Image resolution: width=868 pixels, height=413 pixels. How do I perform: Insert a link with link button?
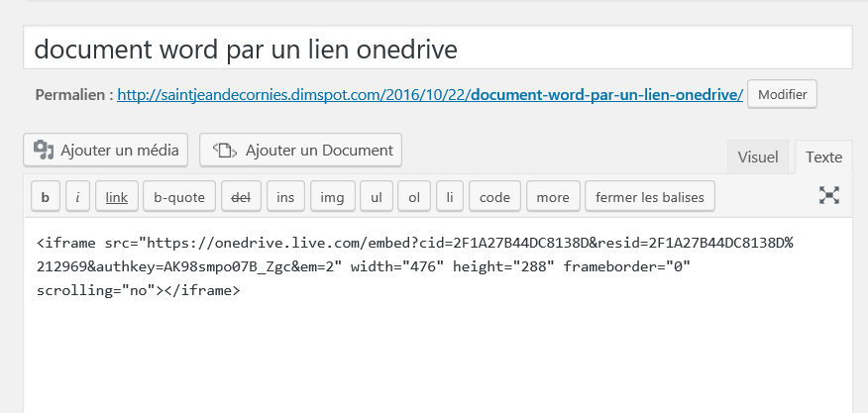click(x=116, y=197)
